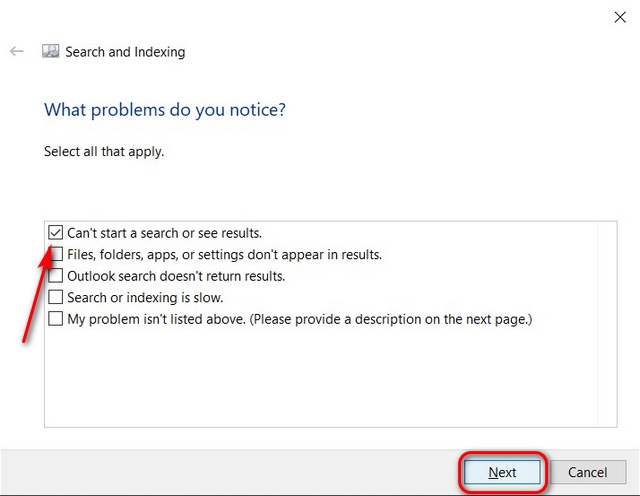This screenshot has width=640, height=496.
Task: Go back using the left arrow
Action: pyautogui.click(x=17, y=51)
